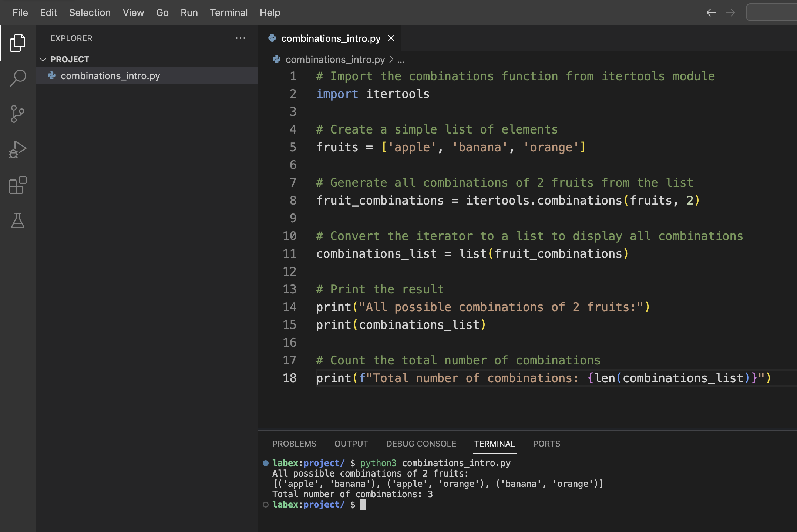Open Explorer's more actions ellipsis

(x=241, y=38)
